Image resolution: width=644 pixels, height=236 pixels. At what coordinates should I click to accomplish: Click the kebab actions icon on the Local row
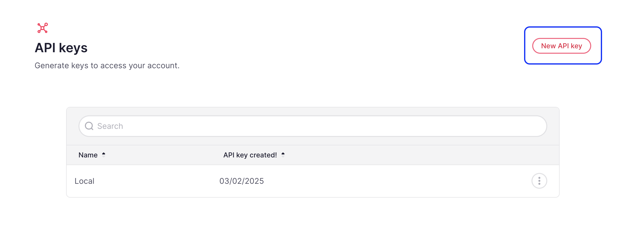539,181
